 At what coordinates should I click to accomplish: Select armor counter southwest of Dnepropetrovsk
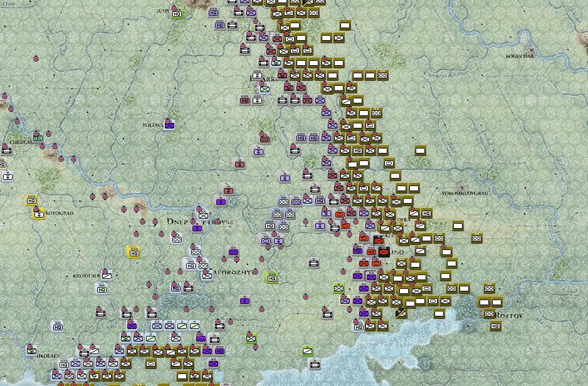pyautogui.click(x=177, y=239)
